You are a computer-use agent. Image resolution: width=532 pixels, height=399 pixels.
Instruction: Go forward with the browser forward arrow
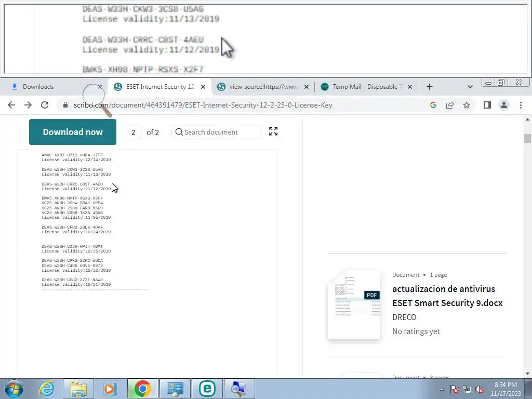(x=28, y=105)
